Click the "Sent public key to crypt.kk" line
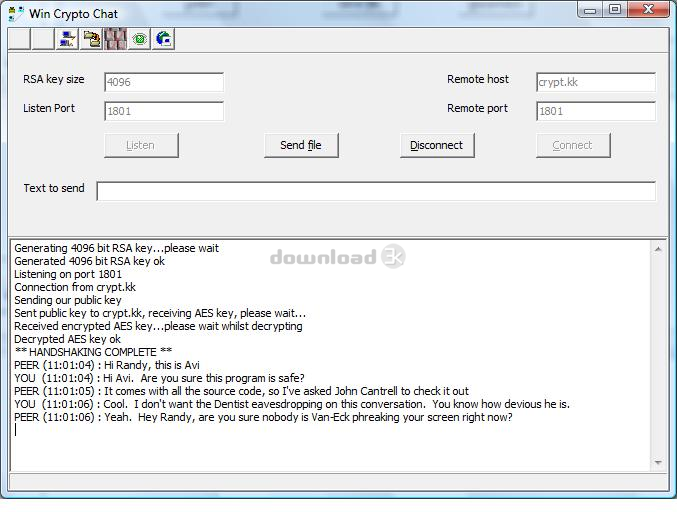The height and width of the screenshot is (512, 677). (x=160, y=313)
